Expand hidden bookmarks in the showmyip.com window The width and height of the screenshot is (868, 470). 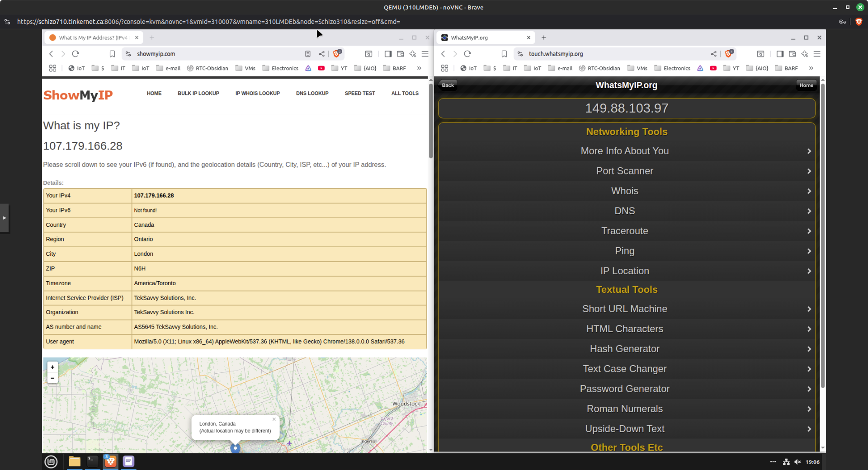click(x=419, y=68)
